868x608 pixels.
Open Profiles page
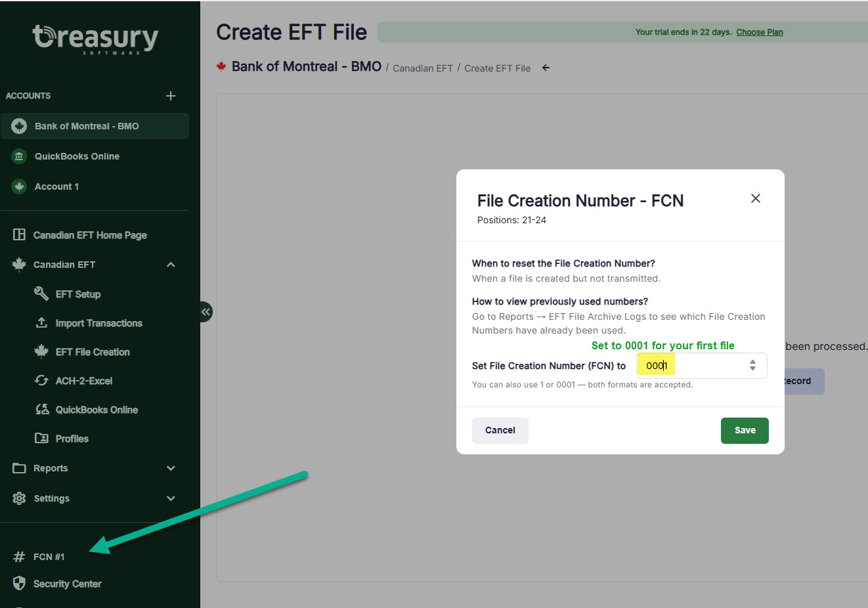click(72, 439)
